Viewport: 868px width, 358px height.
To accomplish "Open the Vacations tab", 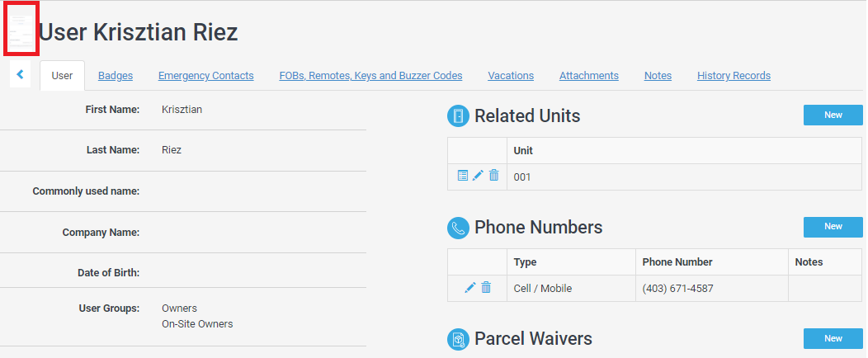I will click(511, 76).
